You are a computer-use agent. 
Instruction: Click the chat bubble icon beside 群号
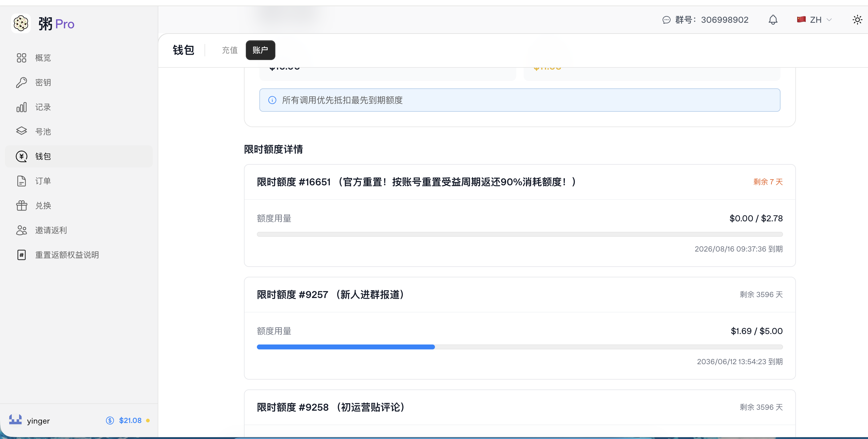click(x=666, y=20)
